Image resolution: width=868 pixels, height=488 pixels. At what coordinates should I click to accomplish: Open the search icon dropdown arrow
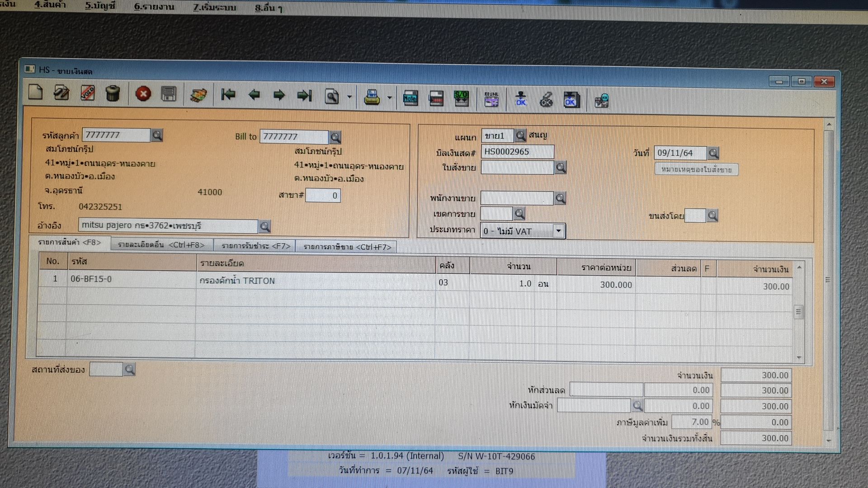(349, 97)
